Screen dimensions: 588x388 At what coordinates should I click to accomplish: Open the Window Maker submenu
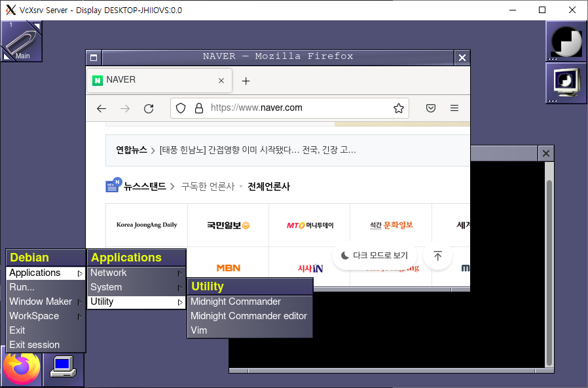46,301
